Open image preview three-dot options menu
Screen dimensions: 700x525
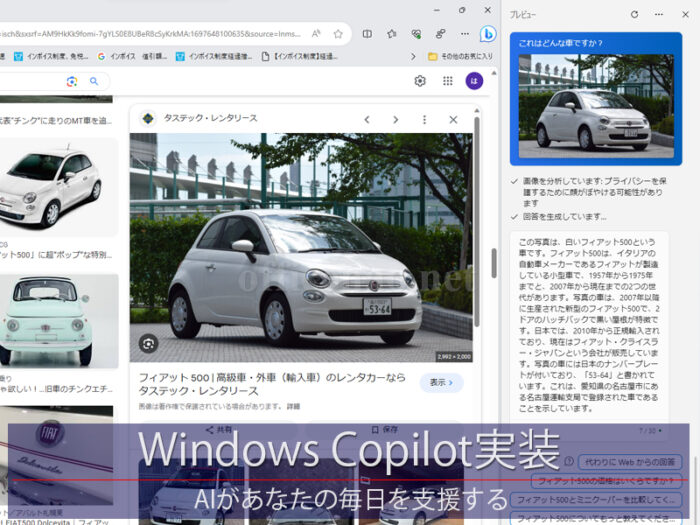(x=424, y=120)
